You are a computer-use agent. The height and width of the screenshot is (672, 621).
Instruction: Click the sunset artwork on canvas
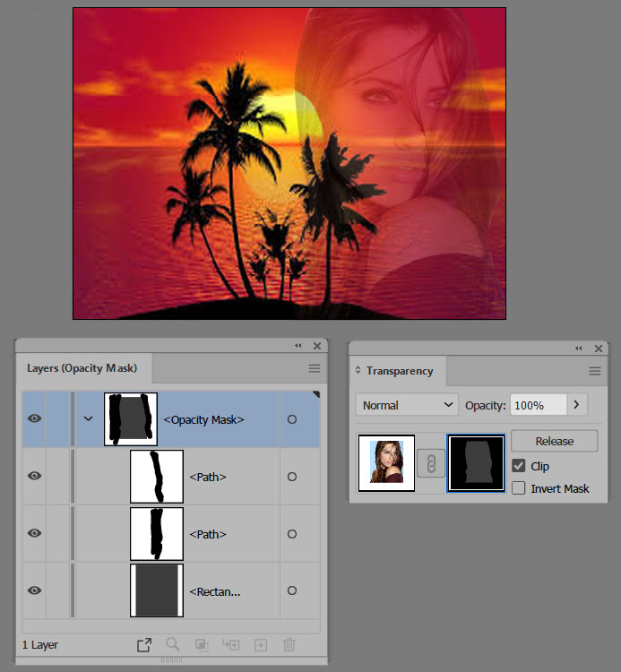[x=289, y=163]
